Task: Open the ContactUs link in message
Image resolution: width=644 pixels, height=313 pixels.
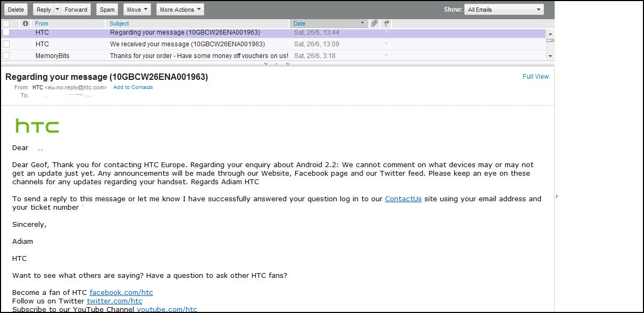Action: (403, 199)
